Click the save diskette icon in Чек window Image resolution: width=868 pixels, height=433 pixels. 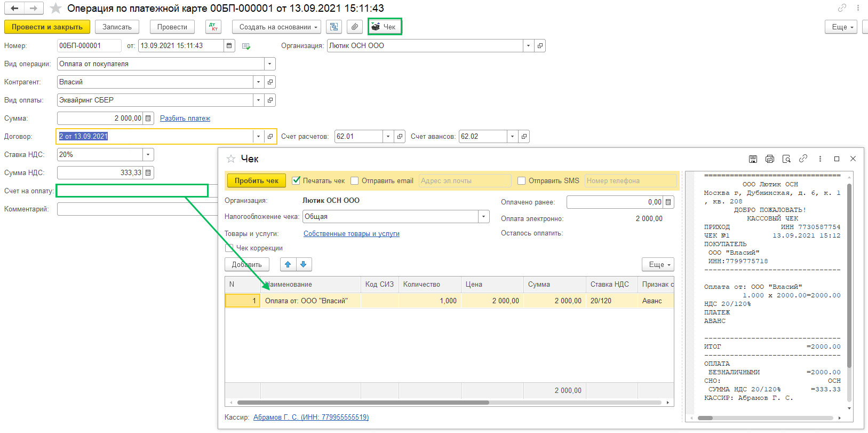point(753,159)
